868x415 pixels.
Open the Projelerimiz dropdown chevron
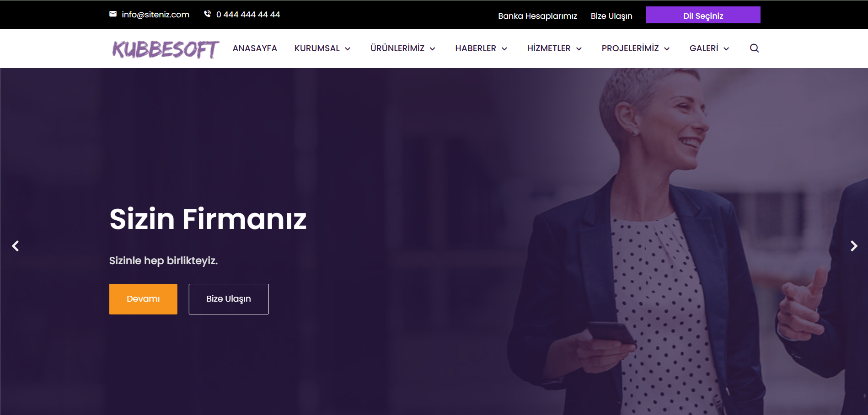(x=667, y=49)
